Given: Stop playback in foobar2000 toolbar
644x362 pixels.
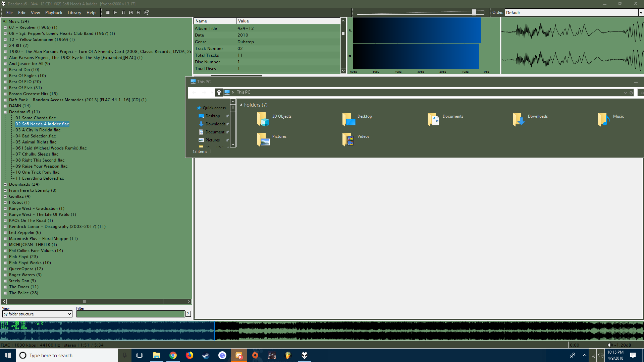Looking at the screenshot, I should tap(108, 13).
